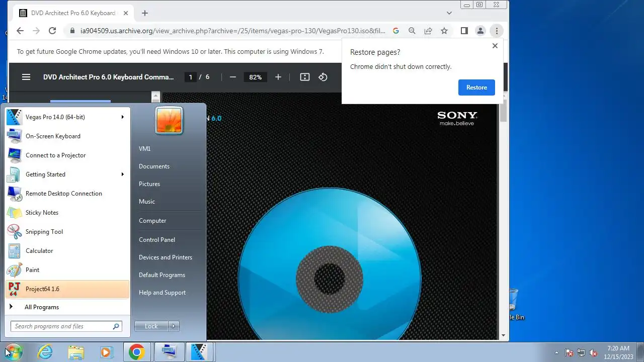Click the Google Translate icon in address bar
This screenshot has width=644, height=362.
(396, 31)
